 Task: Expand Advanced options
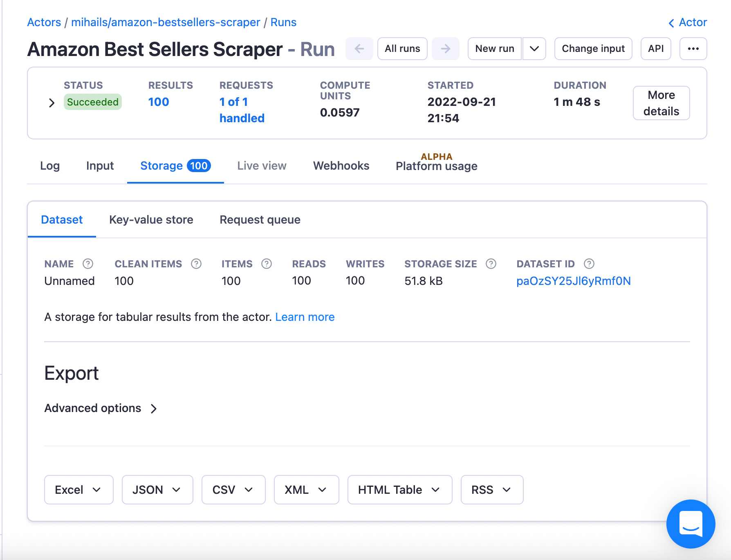(x=101, y=408)
